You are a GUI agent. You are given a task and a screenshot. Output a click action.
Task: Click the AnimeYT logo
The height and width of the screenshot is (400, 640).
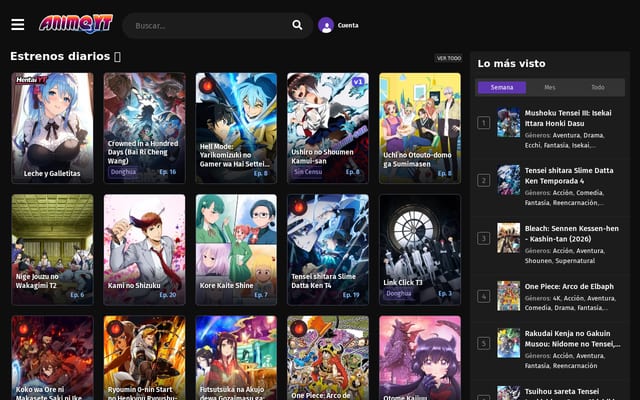point(76,24)
